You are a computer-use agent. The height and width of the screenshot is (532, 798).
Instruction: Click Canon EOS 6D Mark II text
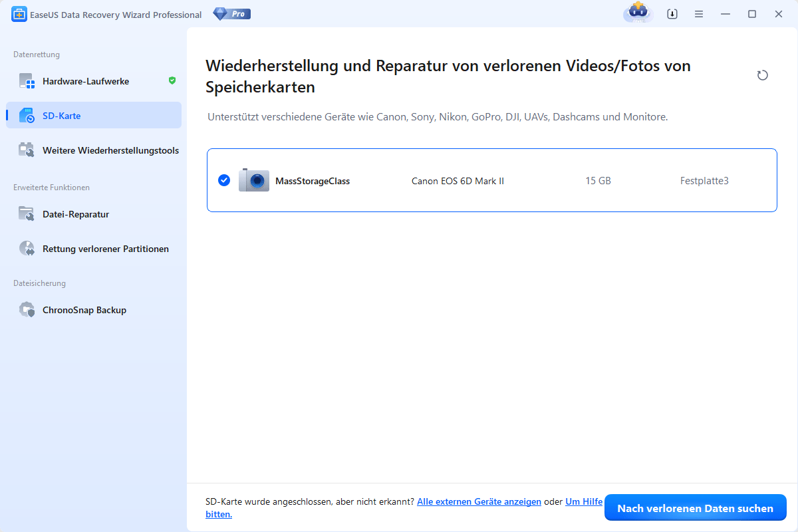(458, 181)
